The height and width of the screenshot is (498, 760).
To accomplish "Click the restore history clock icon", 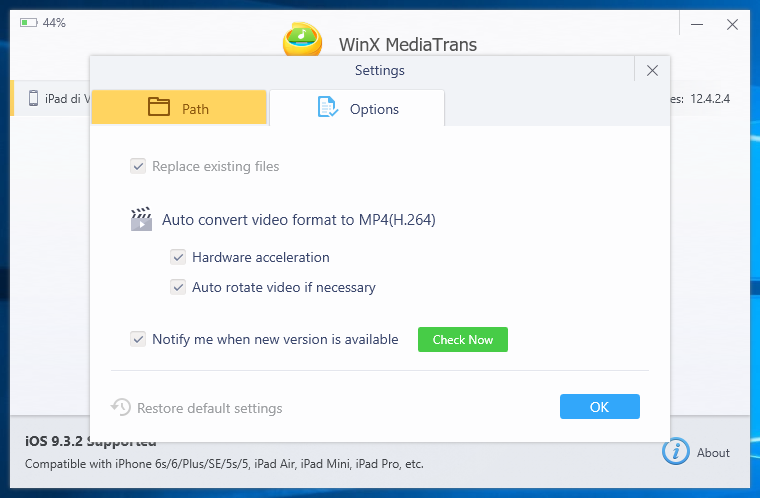I will (x=121, y=407).
